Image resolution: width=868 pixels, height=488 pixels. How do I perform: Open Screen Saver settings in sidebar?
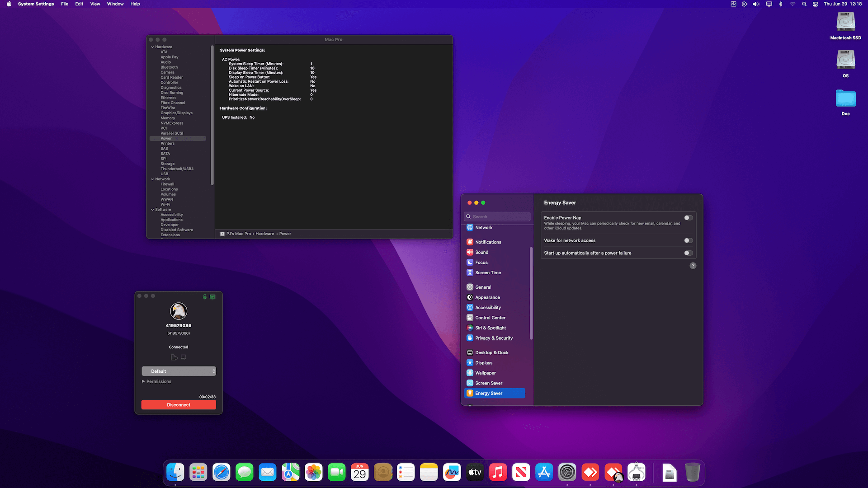(495, 383)
